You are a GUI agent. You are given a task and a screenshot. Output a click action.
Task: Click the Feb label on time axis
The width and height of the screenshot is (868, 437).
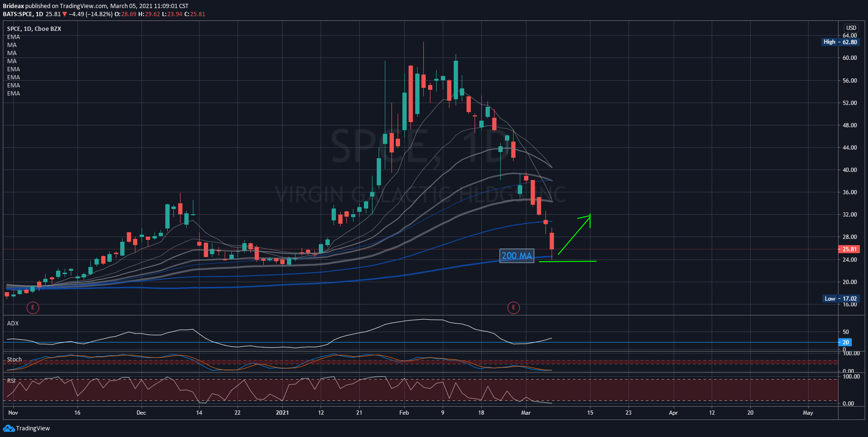point(404,413)
